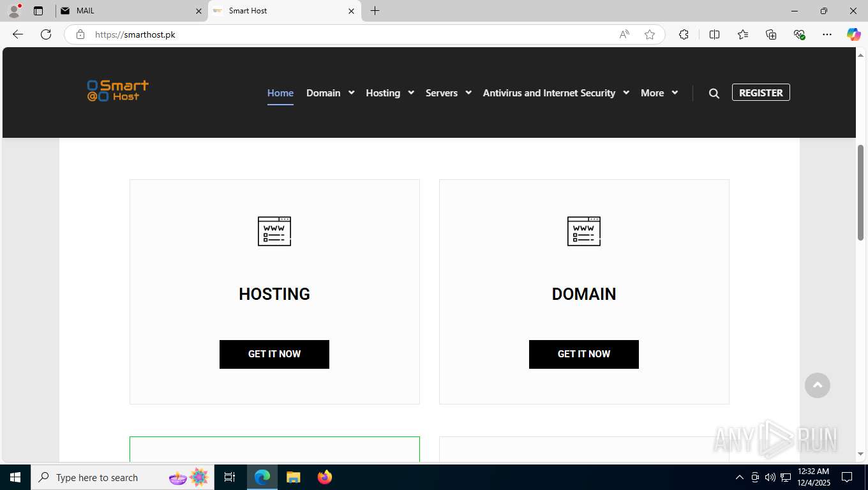Click the Windows taskbar search box

click(123, 477)
